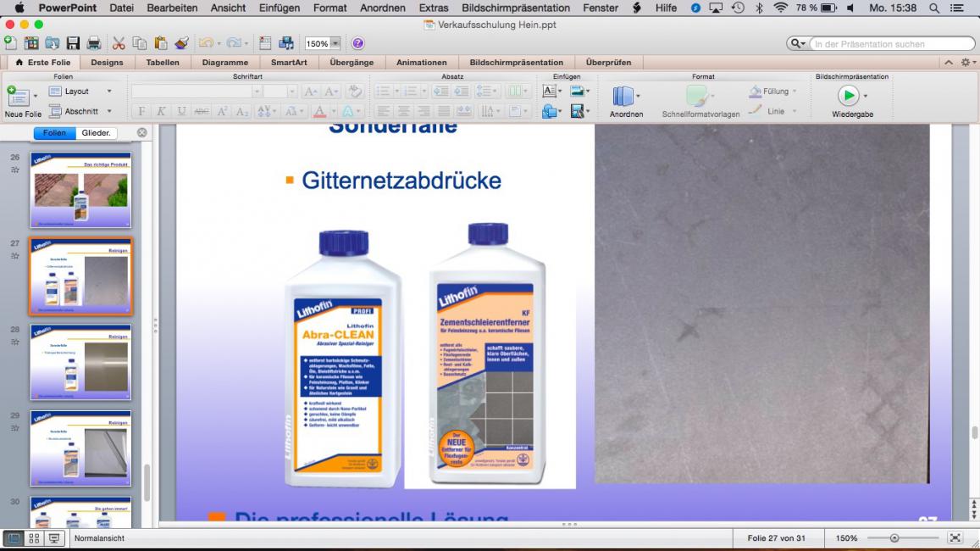980x551 pixels.
Task: Click the presentation search field
Action: tap(891, 44)
